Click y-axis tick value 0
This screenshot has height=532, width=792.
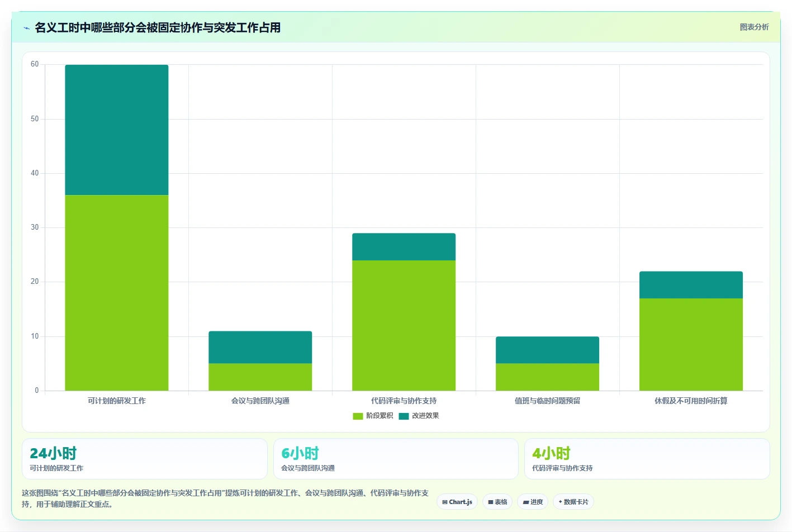[x=37, y=391]
